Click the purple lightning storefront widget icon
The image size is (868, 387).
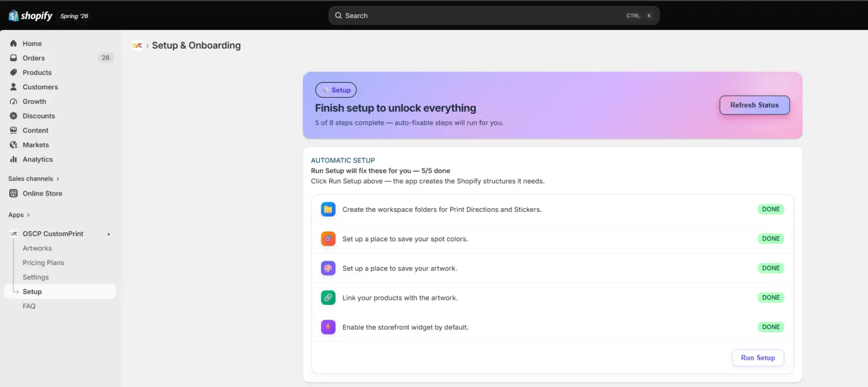pyautogui.click(x=328, y=327)
